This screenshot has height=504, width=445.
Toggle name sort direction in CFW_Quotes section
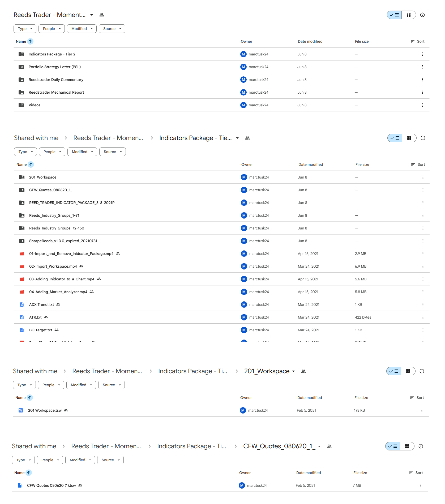29,473
